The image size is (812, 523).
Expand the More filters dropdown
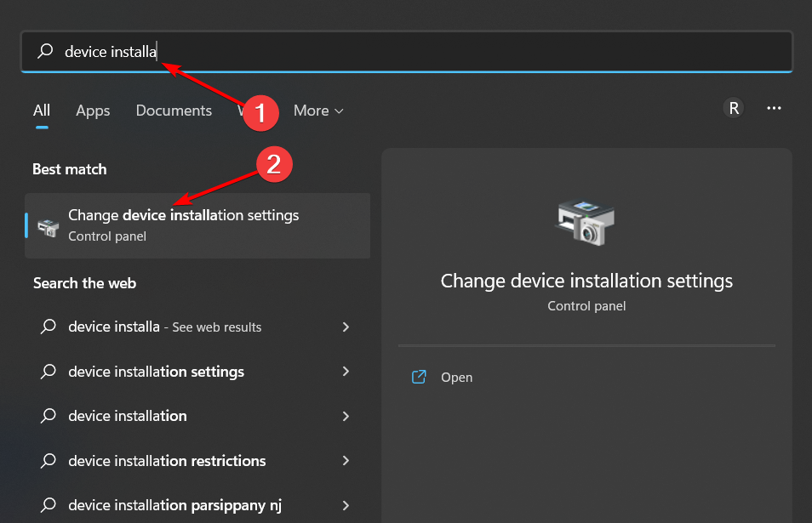318,111
